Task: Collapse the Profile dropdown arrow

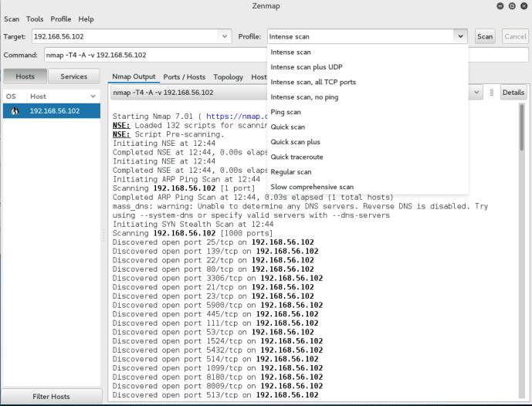Action: [x=460, y=36]
